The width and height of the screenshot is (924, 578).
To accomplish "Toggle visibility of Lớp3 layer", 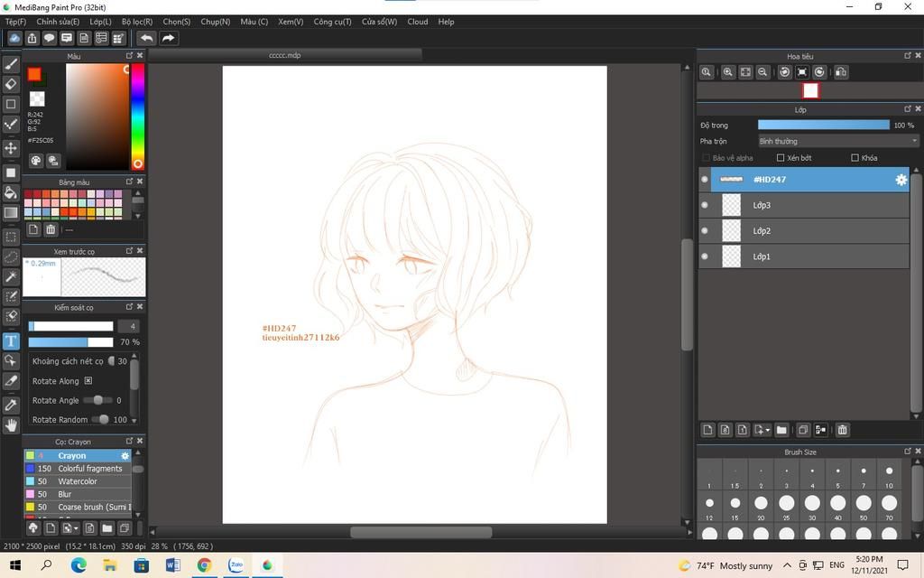I will [x=705, y=205].
